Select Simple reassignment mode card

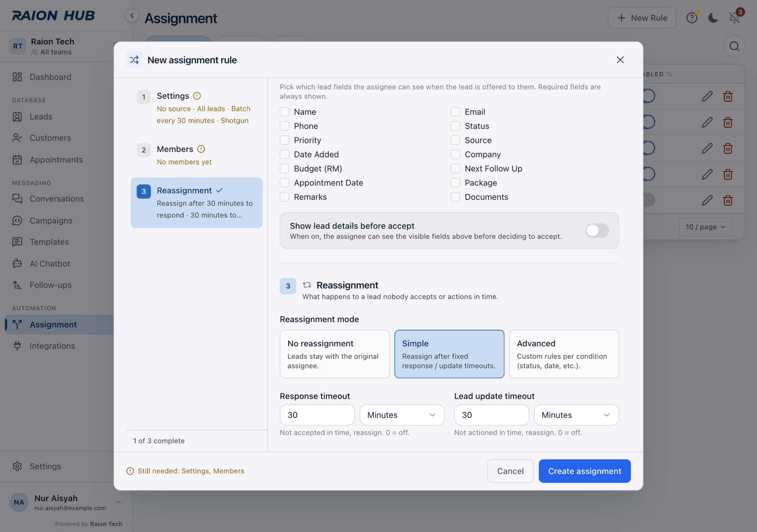point(449,354)
